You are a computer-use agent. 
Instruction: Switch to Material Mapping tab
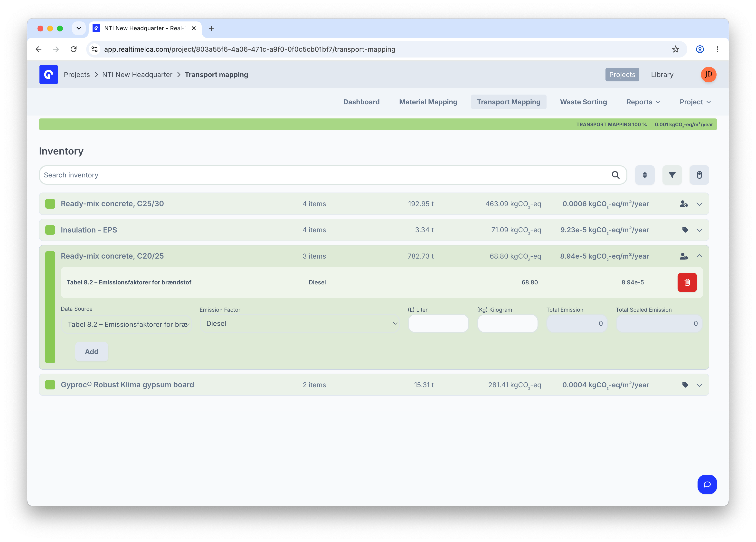428,102
